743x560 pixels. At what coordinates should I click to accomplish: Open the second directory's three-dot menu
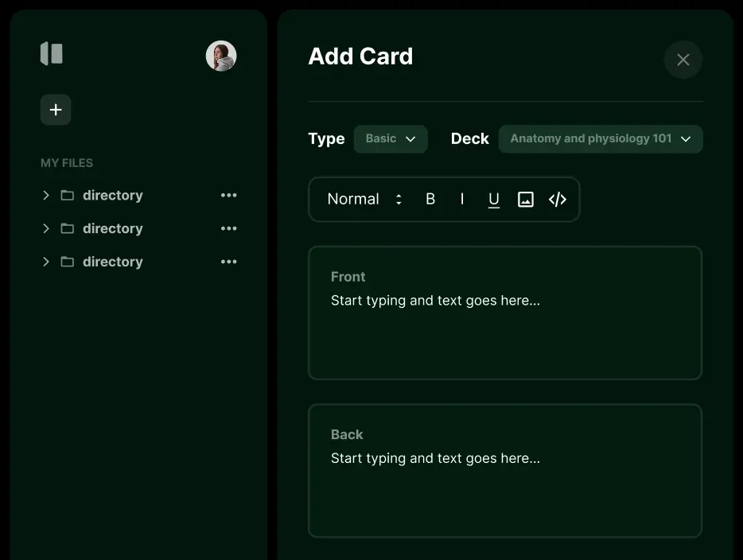229,229
